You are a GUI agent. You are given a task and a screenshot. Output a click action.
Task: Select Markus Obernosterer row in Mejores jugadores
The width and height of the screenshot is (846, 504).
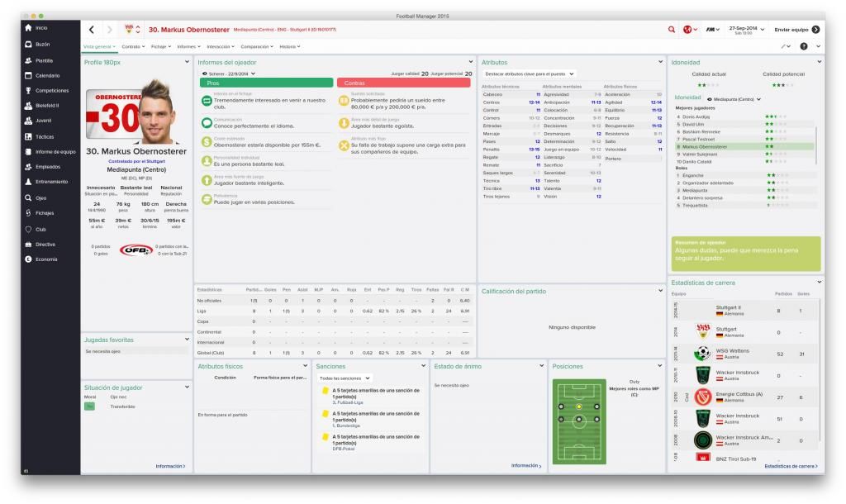(744, 147)
